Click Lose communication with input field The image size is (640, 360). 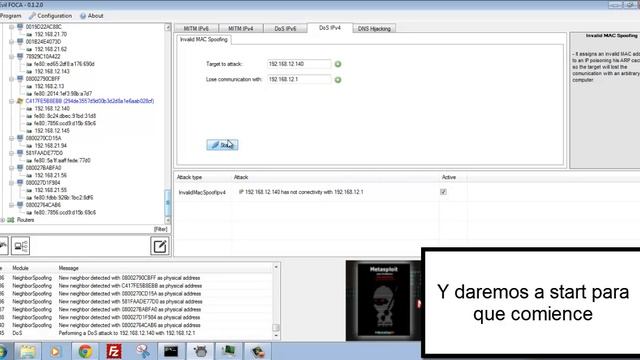299,80
